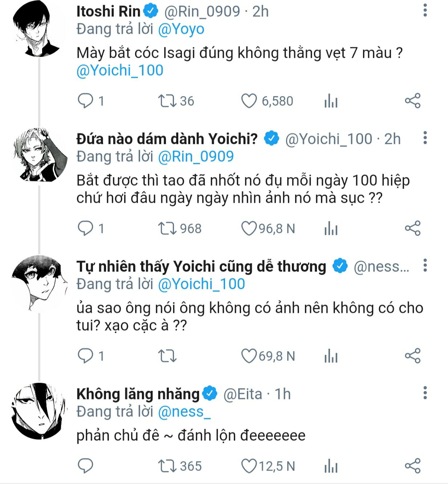This screenshot has height=484, width=448.
Task: Retweet Itoshi Rin's tweet with 36 retweets
Action: pyautogui.click(x=167, y=101)
